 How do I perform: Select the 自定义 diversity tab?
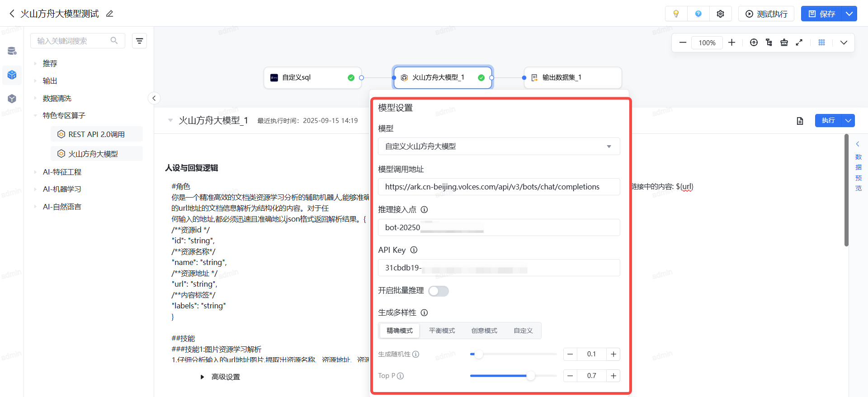523,331
